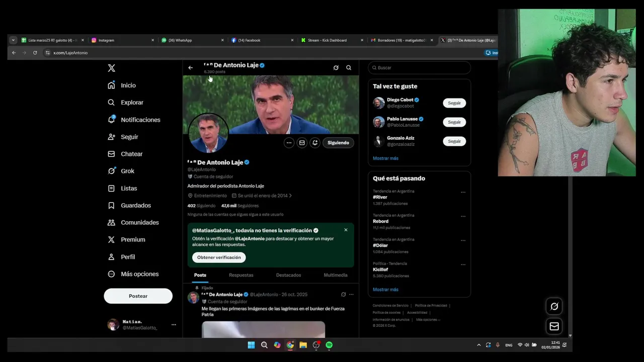
Task: Click the X logo in the sidebar
Action: (x=112, y=68)
